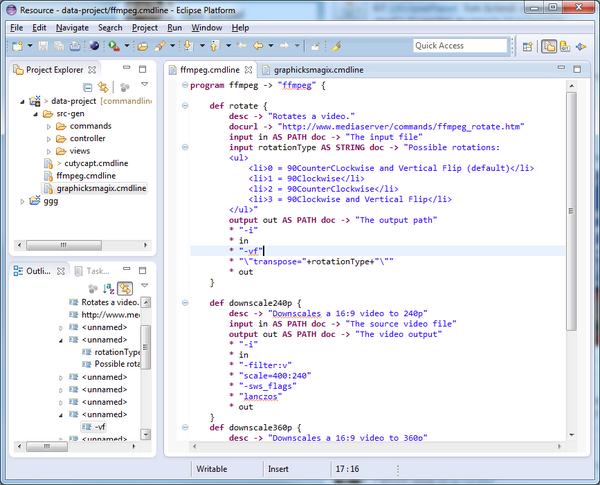This screenshot has height=485, width=600.
Task: Switch to the Task list tab
Action: [x=92, y=271]
